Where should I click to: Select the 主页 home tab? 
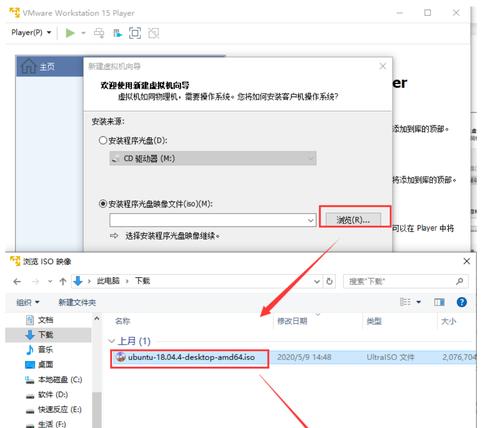click(x=49, y=67)
